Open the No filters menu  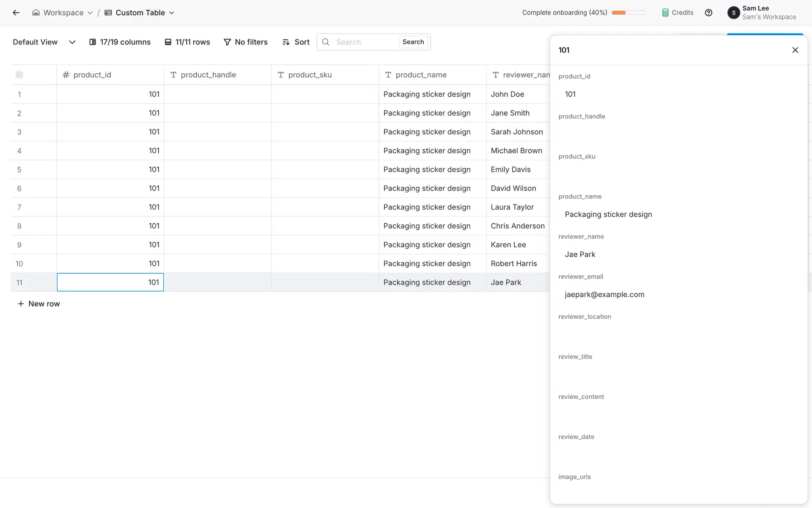coord(246,42)
